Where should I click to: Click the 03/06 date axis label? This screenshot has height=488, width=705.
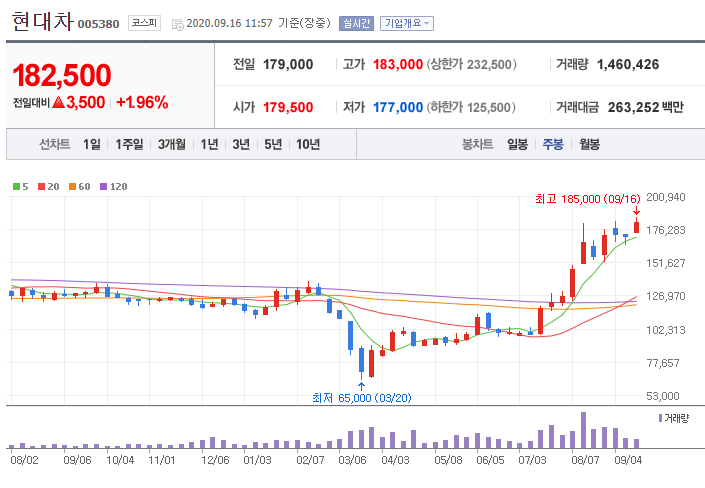(x=352, y=460)
